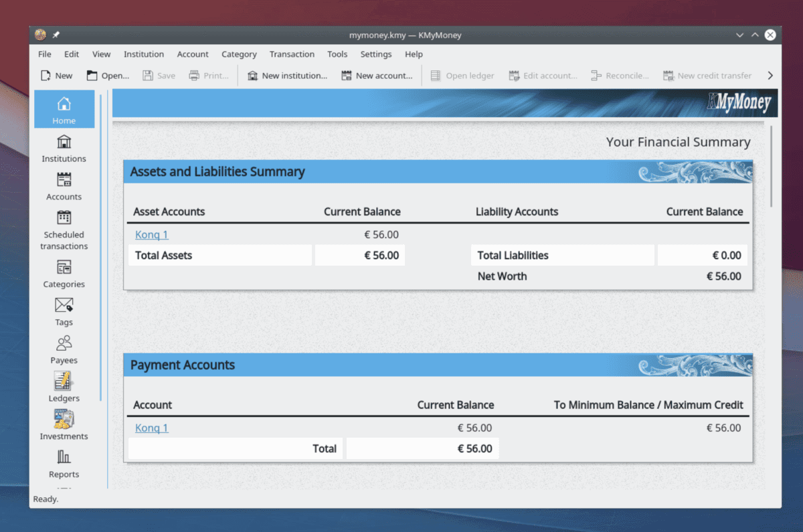
Task: Go to the Accounts view
Action: click(64, 186)
